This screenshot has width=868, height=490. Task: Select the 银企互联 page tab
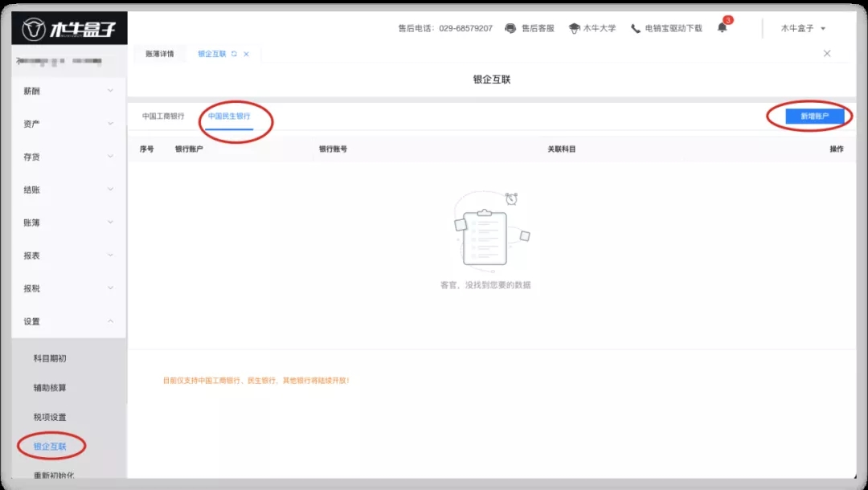pyautogui.click(x=212, y=54)
